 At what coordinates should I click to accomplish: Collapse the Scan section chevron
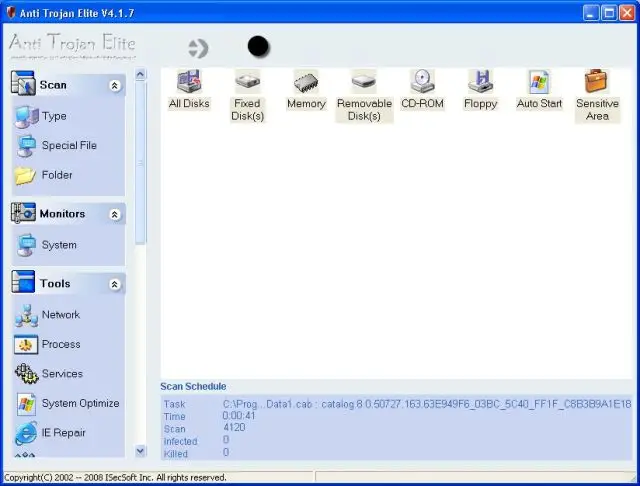click(115, 86)
